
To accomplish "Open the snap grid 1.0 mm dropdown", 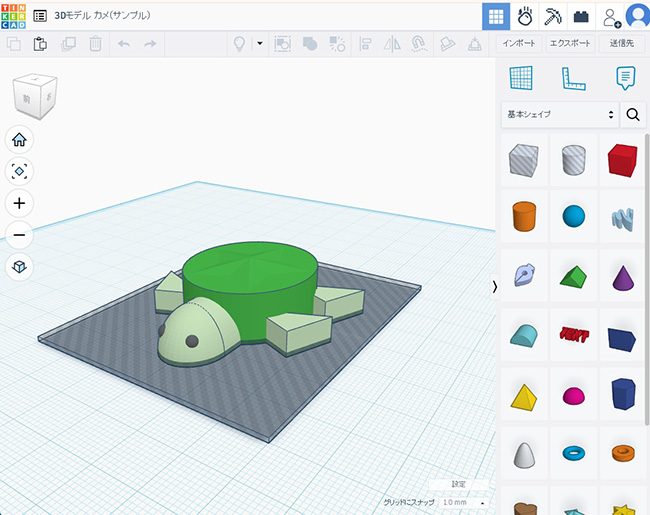I will pos(463,503).
